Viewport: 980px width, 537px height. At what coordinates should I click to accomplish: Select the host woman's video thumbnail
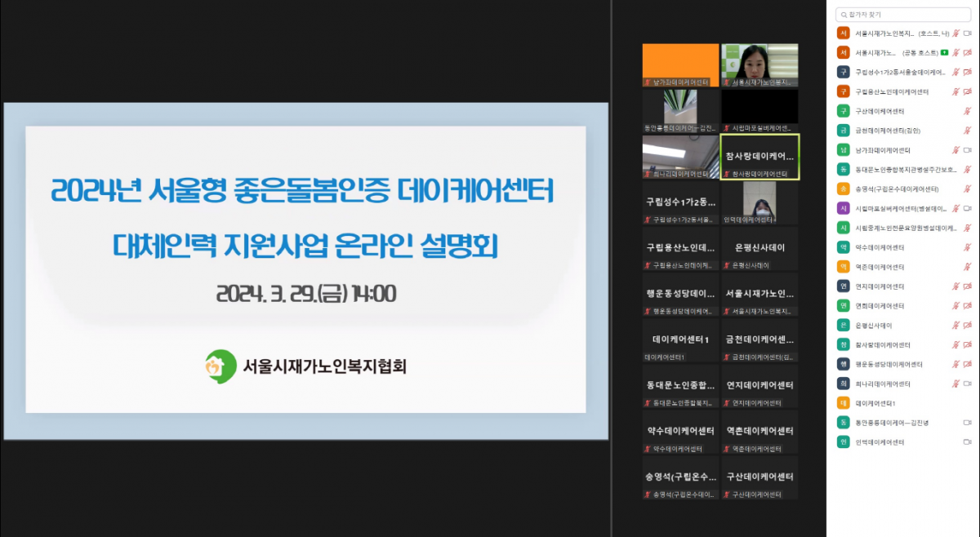pyautogui.click(x=759, y=64)
